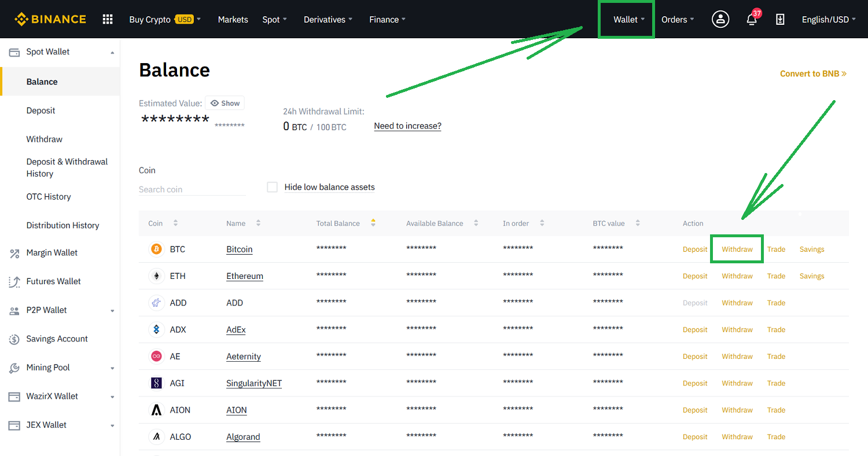This screenshot has width=868, height=456.
Task: Click the SingularityNET AGI coin icon
Action: (x=156, y=383)
